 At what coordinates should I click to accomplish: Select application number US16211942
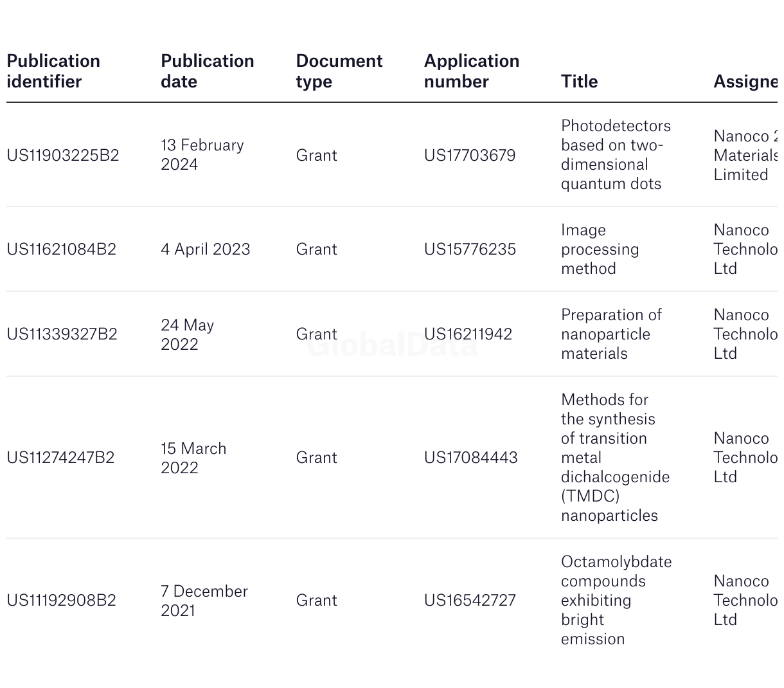tap(468, 334)
